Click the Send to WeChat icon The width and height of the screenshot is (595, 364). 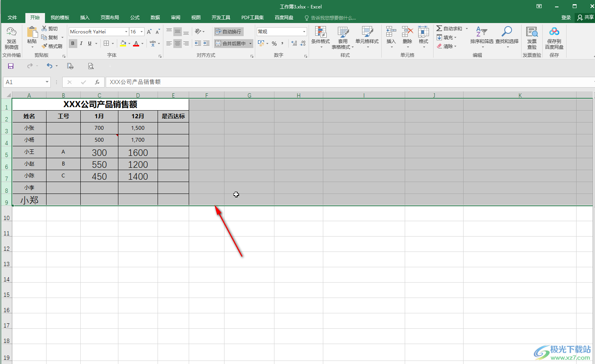click(x=12, y=33)
